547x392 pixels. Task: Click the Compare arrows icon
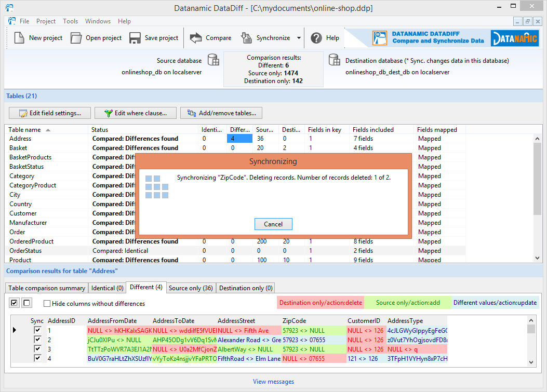coord(196,38)
